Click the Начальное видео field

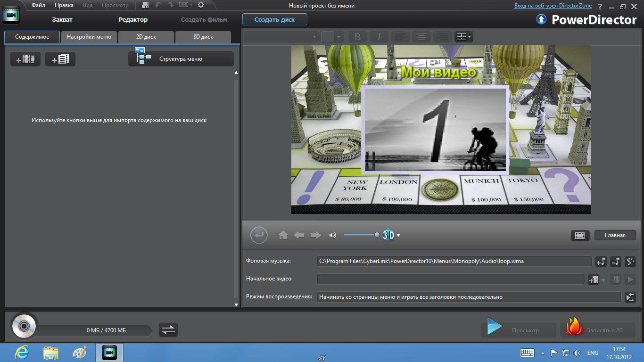pos(451,279)
